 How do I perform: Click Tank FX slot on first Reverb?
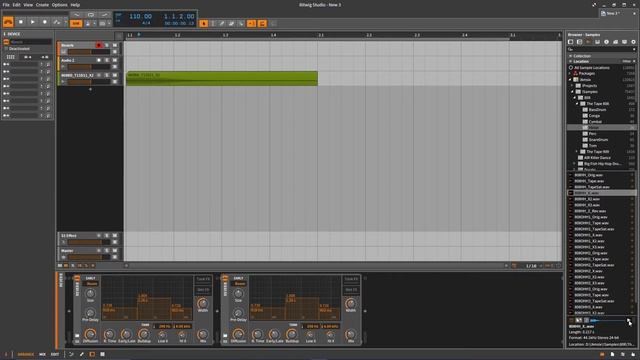click(x=203, y=279)
